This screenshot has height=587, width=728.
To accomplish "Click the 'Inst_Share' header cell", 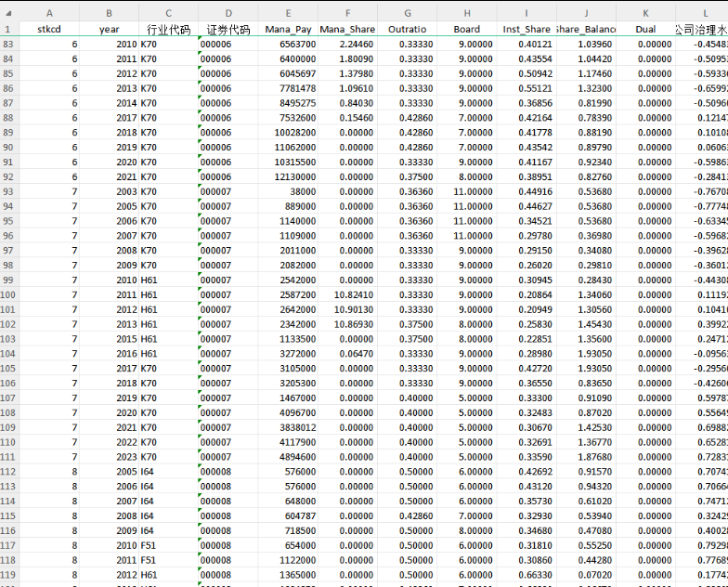I will pyautogui.click(x=526, y=30).
